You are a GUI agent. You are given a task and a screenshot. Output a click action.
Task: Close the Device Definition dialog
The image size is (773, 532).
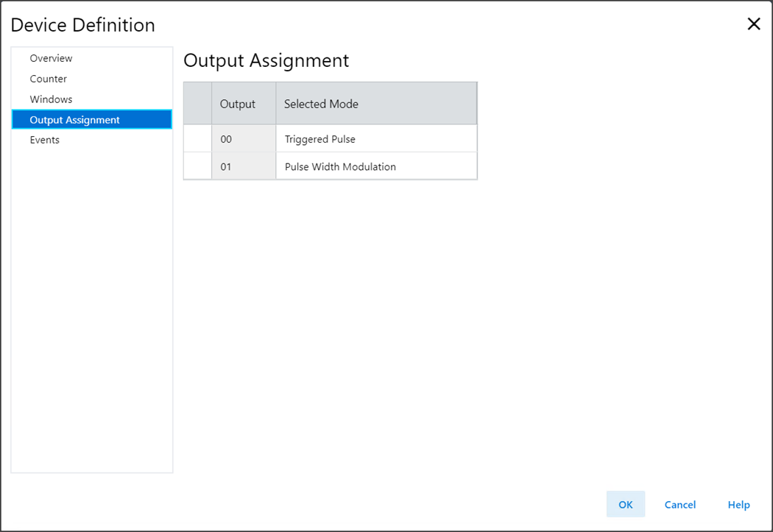[754, 24]
